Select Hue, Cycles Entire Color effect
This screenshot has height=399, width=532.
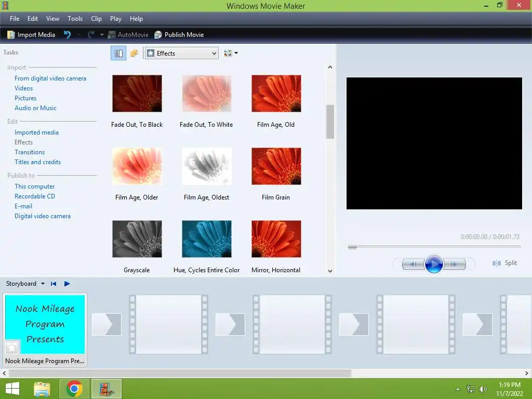pyautogui.click(x=207, y=239)
